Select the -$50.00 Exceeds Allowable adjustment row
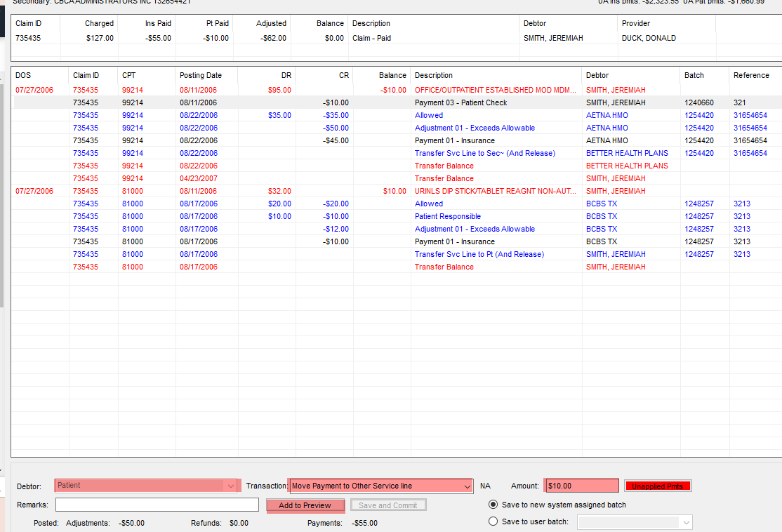782x532 pixels. point(397,128)
